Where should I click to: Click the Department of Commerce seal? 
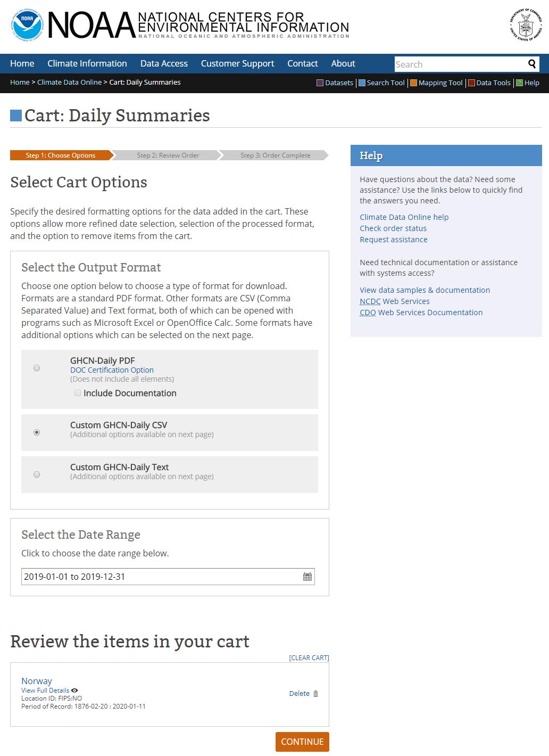pyautogui.click(x=526, y=24)
